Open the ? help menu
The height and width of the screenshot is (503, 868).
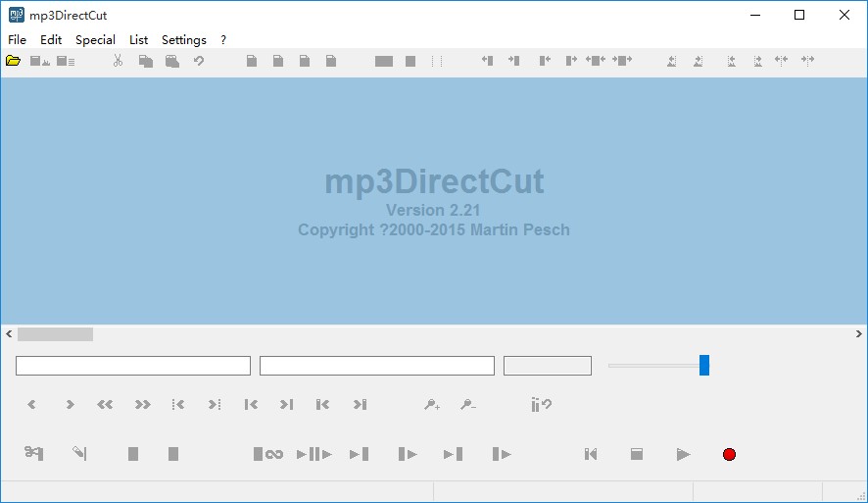tap(223, 40)
